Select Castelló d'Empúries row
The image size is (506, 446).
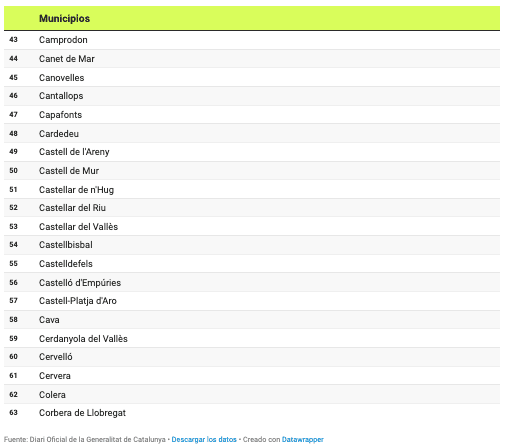coord(252,282)
